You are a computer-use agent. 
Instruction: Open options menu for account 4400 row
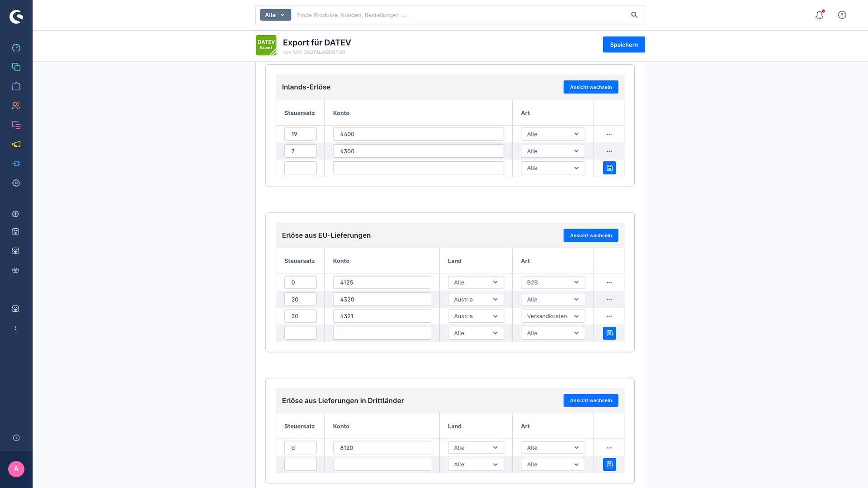coord(609,134)
